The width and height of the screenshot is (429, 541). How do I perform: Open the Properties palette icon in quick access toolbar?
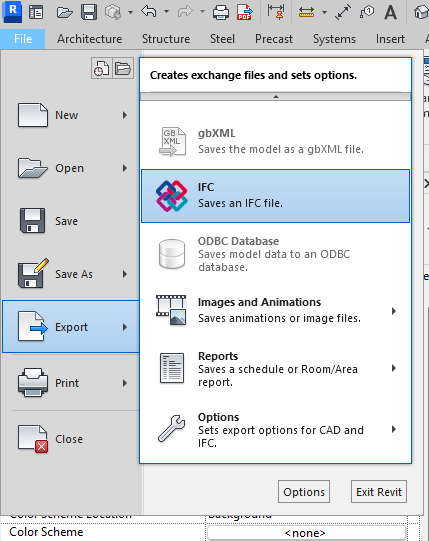point(36,12)
